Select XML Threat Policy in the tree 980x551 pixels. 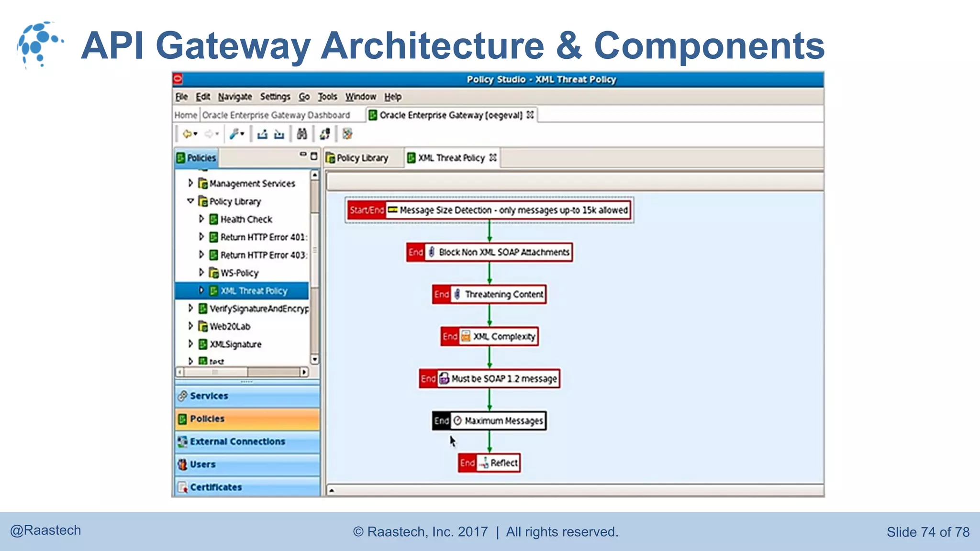254,291
